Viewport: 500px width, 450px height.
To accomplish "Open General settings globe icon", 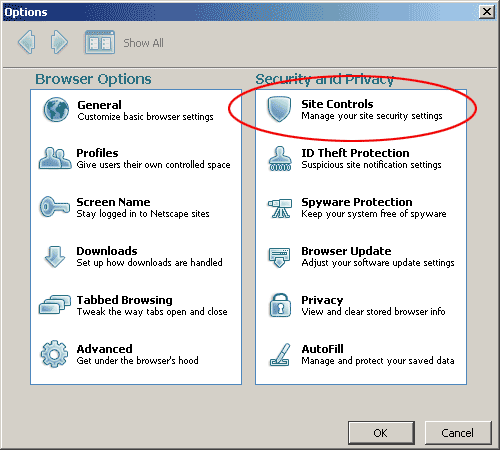I will point(56,110).
